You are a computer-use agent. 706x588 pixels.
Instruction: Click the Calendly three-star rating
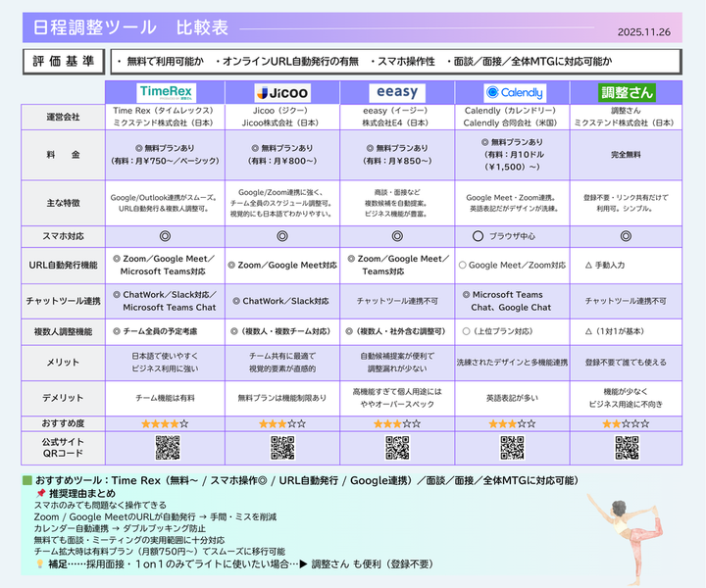[x=513, y=423]
